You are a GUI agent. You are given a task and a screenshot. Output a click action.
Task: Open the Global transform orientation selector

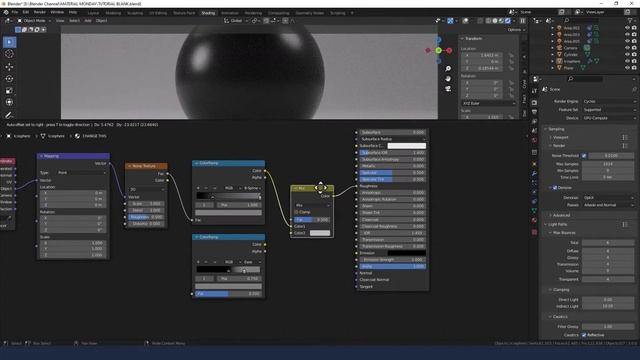236,20
